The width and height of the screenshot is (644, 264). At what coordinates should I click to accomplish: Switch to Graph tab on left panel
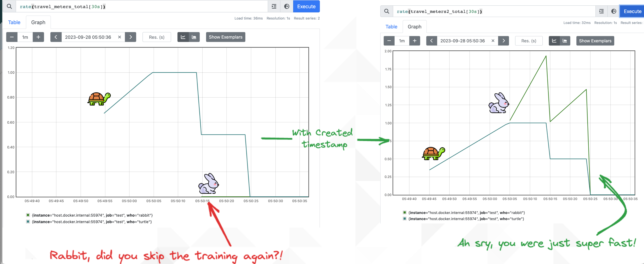coord(38,22)
